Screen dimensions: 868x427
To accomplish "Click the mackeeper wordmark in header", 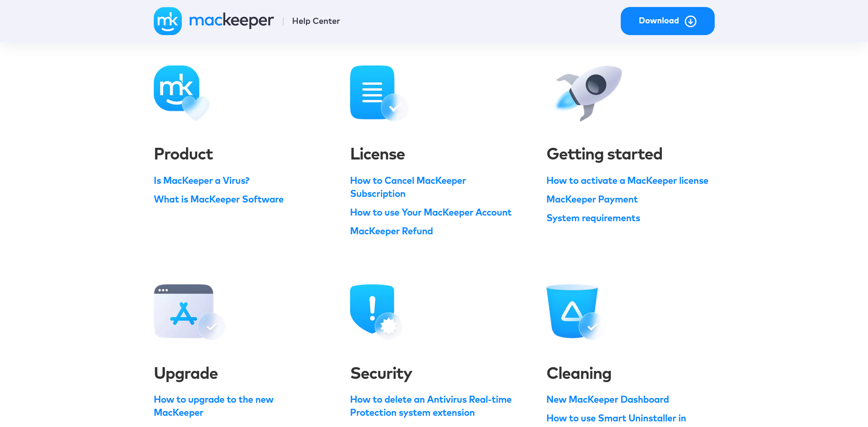I will point(231,21).
